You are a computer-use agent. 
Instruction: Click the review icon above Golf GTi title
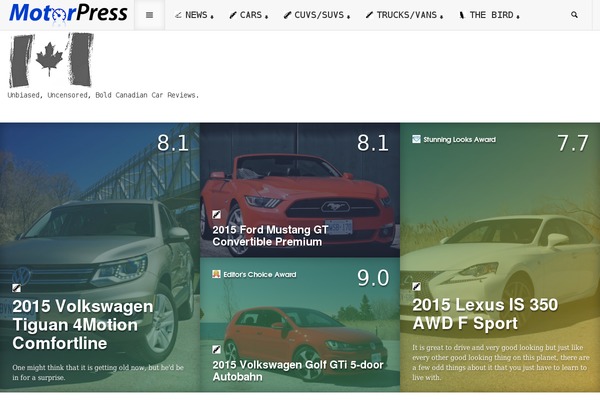(x=216, y=349)
